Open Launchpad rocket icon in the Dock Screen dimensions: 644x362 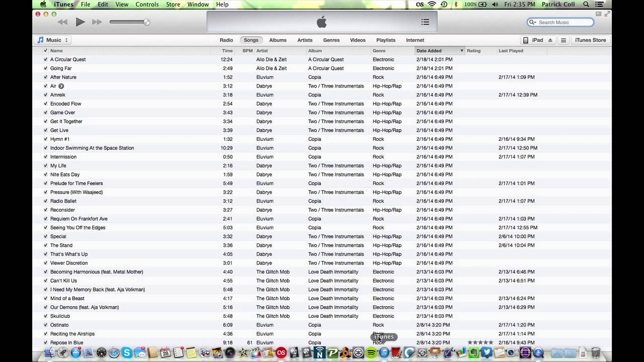pos(63,353)
